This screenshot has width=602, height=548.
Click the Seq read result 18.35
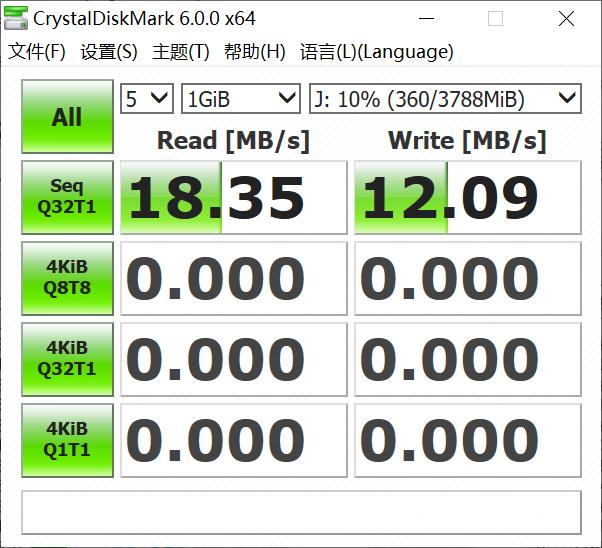click(234, 198)
